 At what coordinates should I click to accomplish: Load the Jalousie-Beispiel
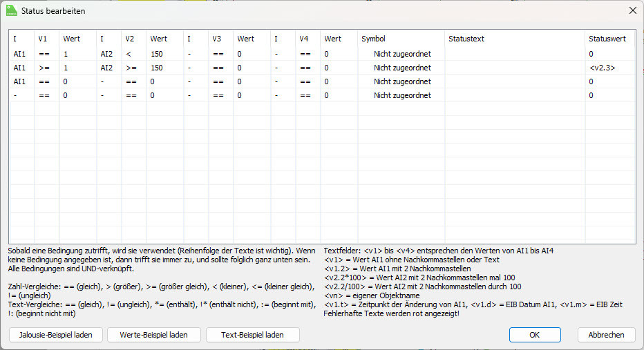click(55, 335)
